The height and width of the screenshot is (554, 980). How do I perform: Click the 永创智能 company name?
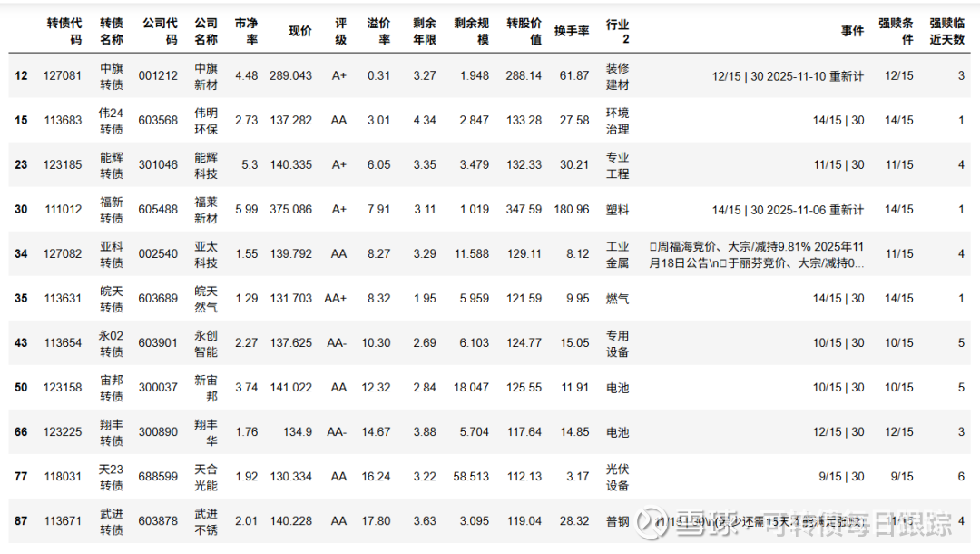coord(206,344)
